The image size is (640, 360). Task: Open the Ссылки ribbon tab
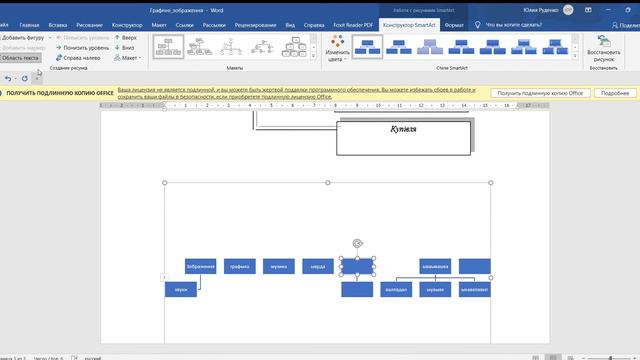point(184,25)
